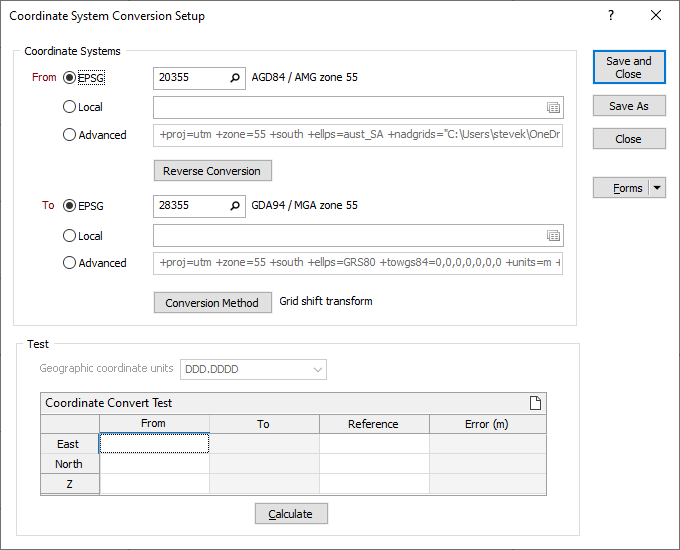Click the new document icon in Coordinate Convert Test
This screenshot has height=550, width=680.
pos(536,403)
